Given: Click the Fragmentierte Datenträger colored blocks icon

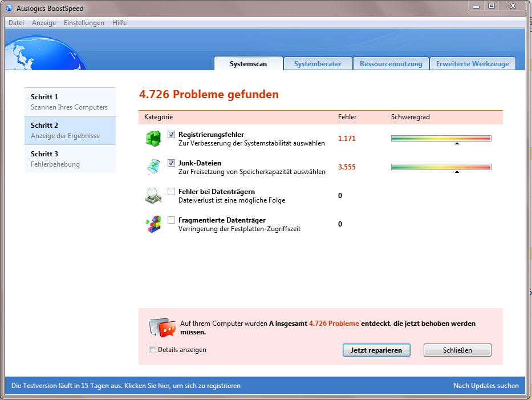Looking at the screenshot, I should (153, 224).
